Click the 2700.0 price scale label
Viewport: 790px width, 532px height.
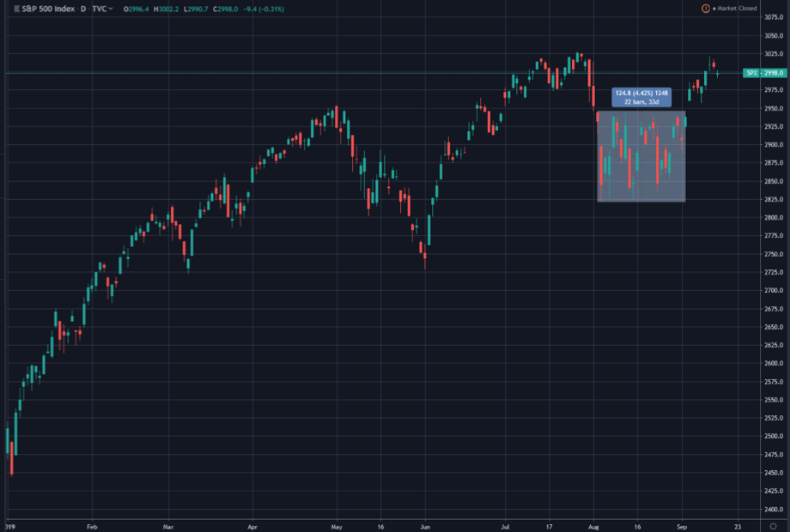(x=774, y=290)
